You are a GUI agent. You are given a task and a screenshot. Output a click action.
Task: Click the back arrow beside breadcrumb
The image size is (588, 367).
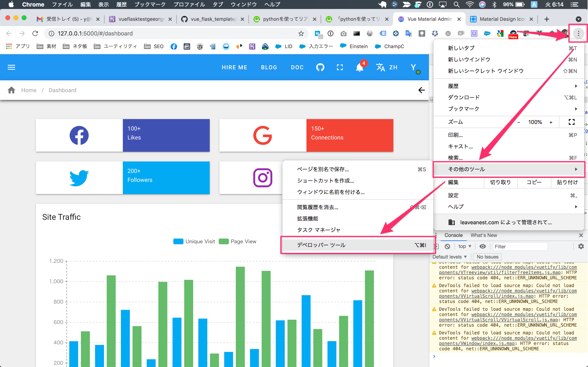[x=421, y=90]
